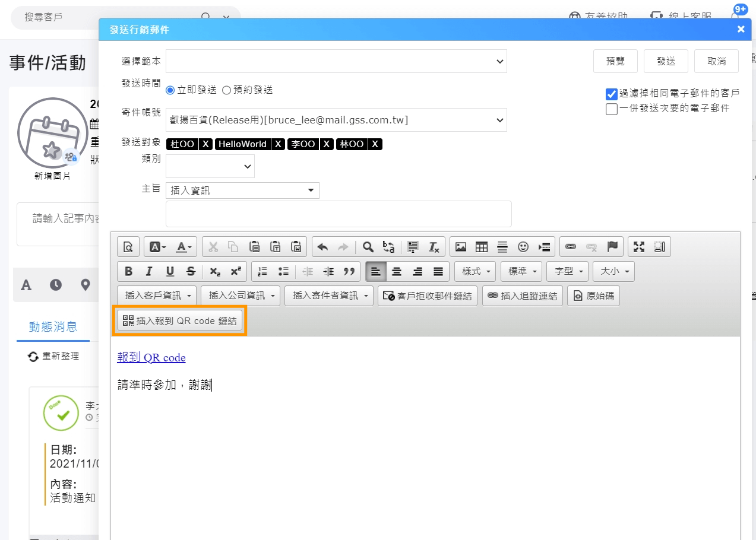Viewport: 756px width, 540px height.
Task: Toggle bold formatting in editor toolbar
Action: pos(128,271)
